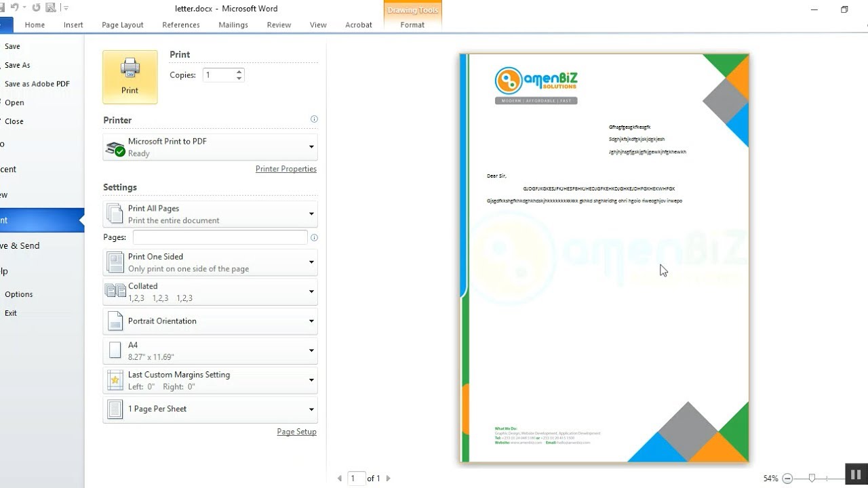Open the Printer selection dropdown
The height and width of the screenshot is (488, 868).
[311, 146]
